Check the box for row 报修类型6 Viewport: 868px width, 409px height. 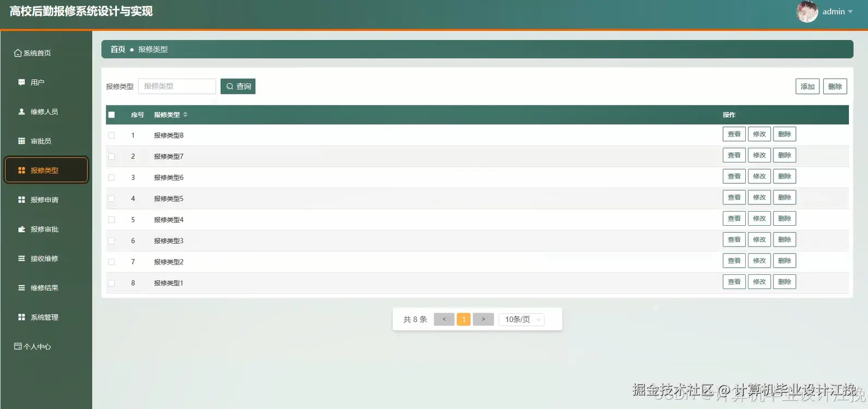coord(112,178)
